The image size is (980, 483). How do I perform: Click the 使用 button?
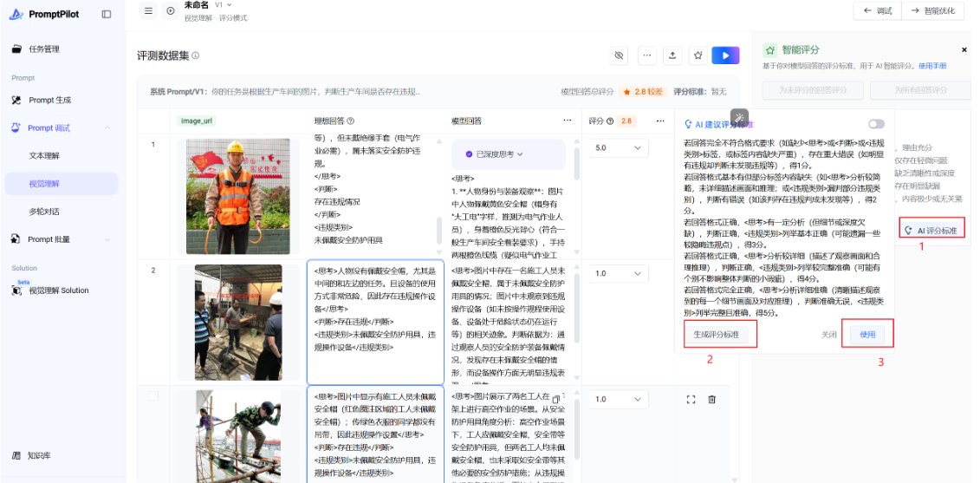[x=867, y=334]
